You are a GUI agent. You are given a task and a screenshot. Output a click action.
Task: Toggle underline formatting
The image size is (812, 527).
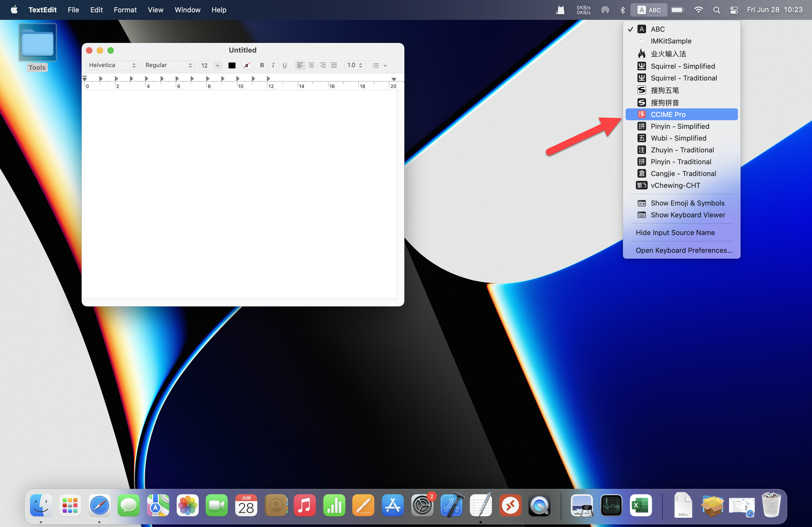point(285,65)
